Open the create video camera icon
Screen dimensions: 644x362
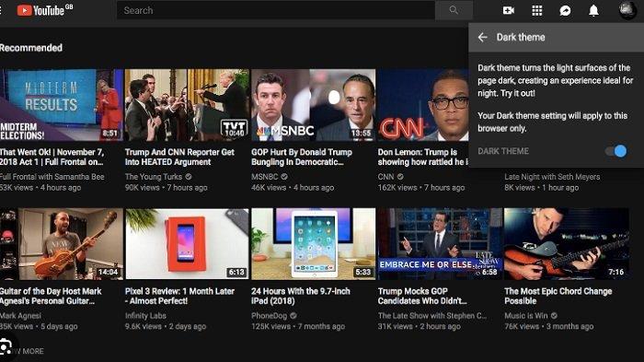[509, 10]
